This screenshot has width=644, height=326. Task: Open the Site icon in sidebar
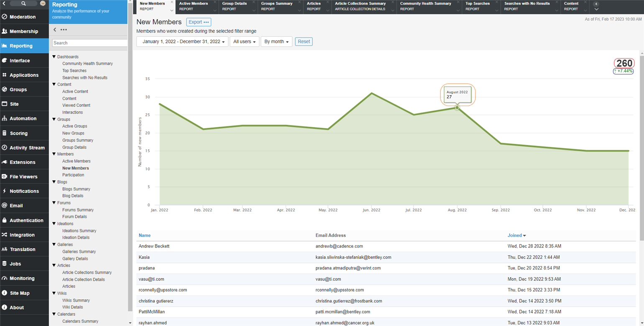pyautogui.click(x=5, y=104)
